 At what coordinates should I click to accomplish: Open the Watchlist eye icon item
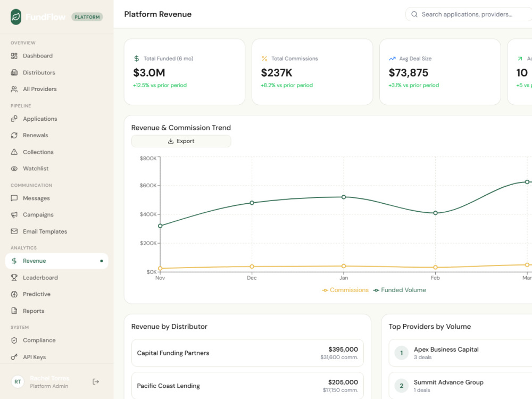click(57, 168)
